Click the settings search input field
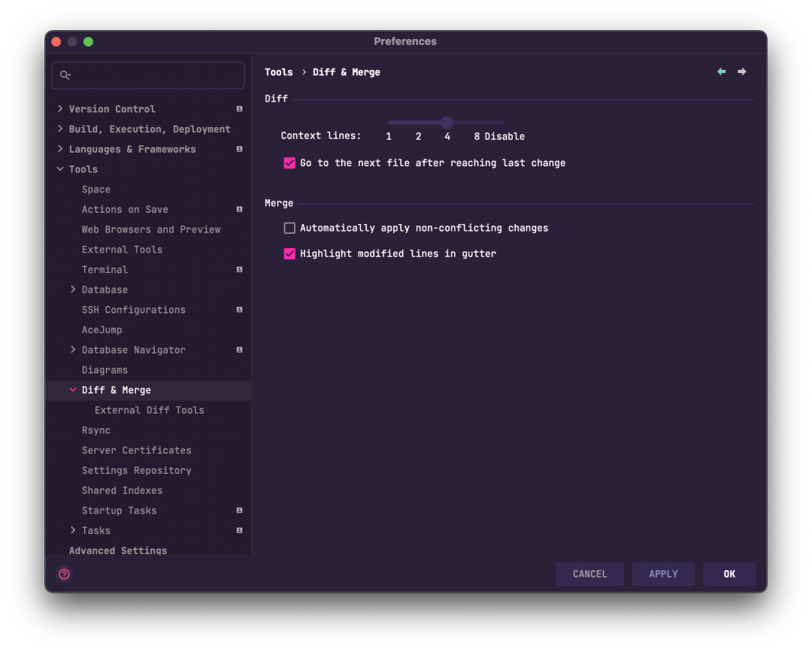The image size is (812, 652). tap(147, 75)
